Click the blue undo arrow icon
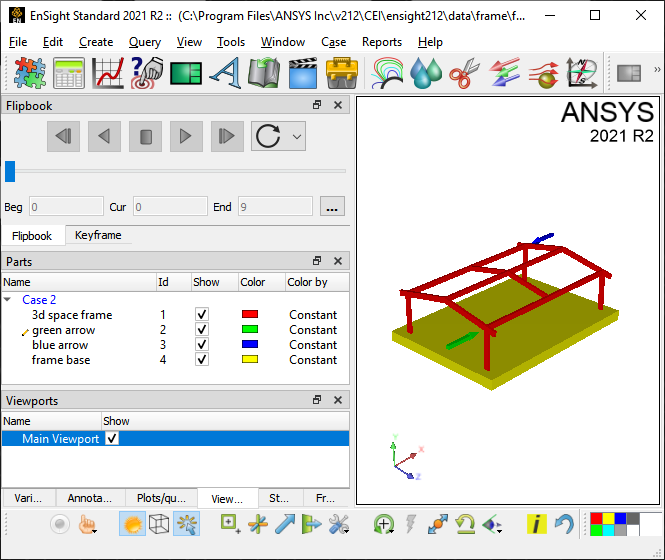 click(564, 524)
